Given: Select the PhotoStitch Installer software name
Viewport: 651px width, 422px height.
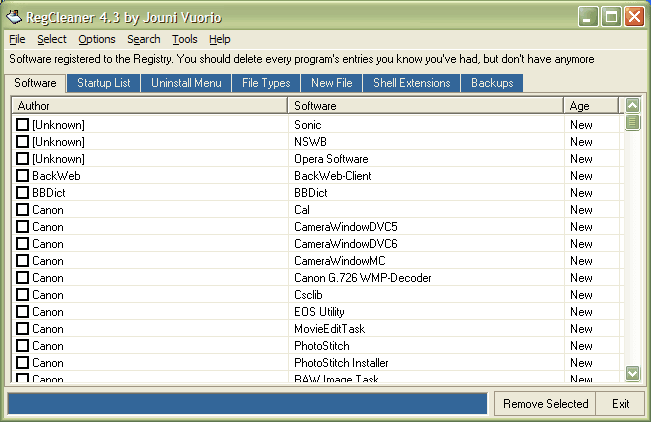Looking at the screenshot, I should tap(341, 363).
